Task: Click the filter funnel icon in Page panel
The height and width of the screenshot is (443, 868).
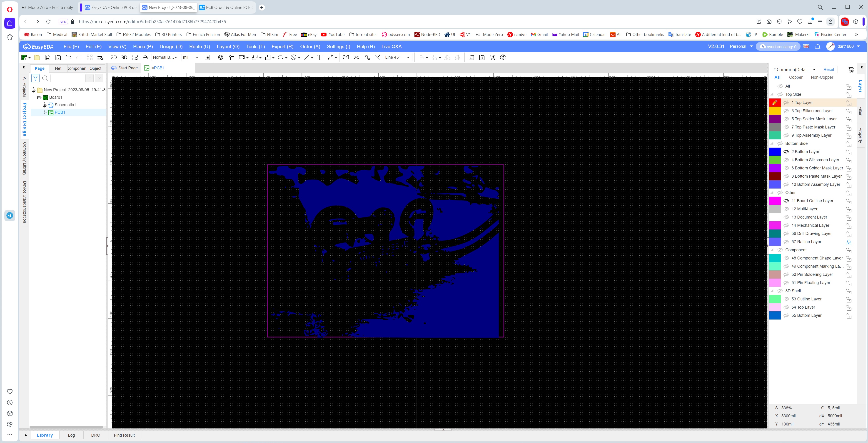Action: click(x=35, y=78)
